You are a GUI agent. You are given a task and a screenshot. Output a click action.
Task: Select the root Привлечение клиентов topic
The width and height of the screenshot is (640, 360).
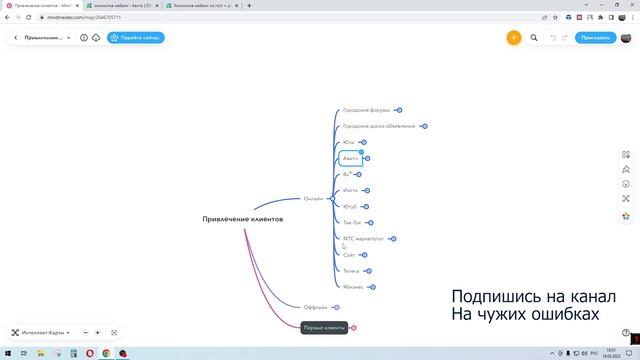tap(242, 219)
